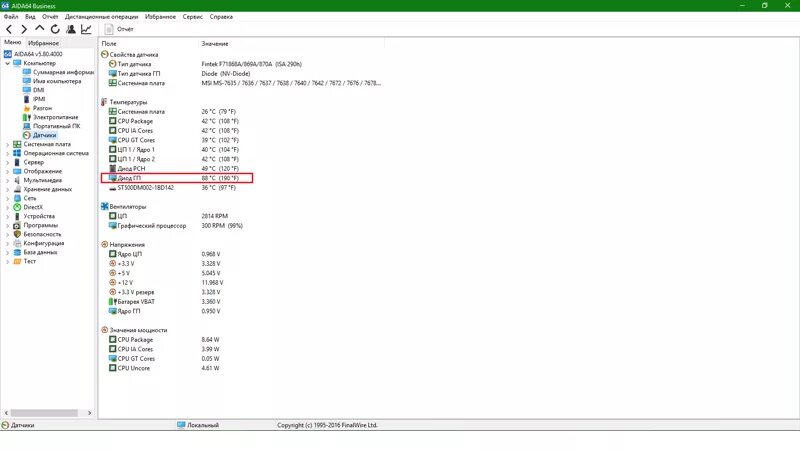Expand the Операционная система node
This screenshot has height=450, width=800.
coord(7,153)
